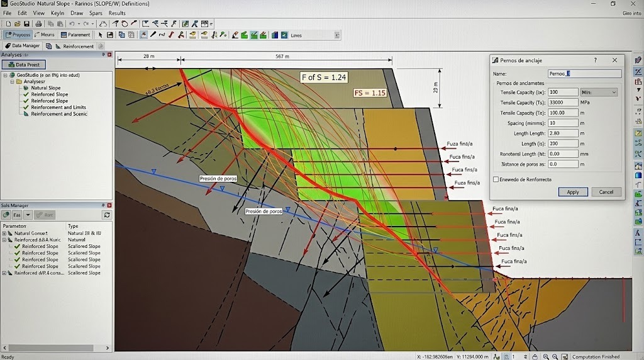Click the Cancel button in dialog
Image resolution: width=644 pixels, height=360 pixels.
pyautogui.click(x=606, y=192)
